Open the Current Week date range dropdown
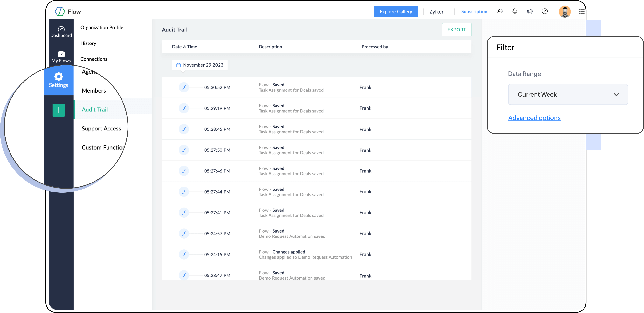 click(568, 94)
